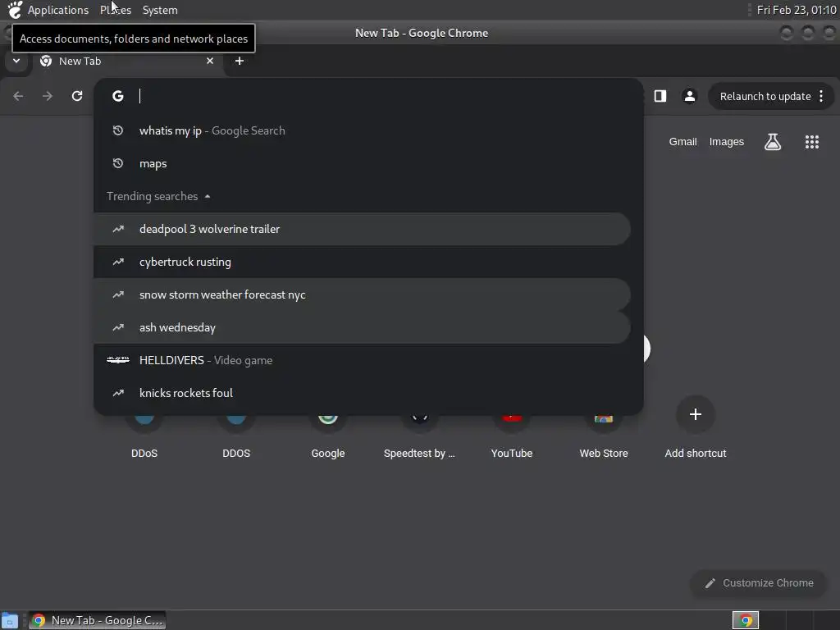Click the show desktop icon in taskbar
The width and height of the screenshot is (840, 630).
click(x=10, y=620)
